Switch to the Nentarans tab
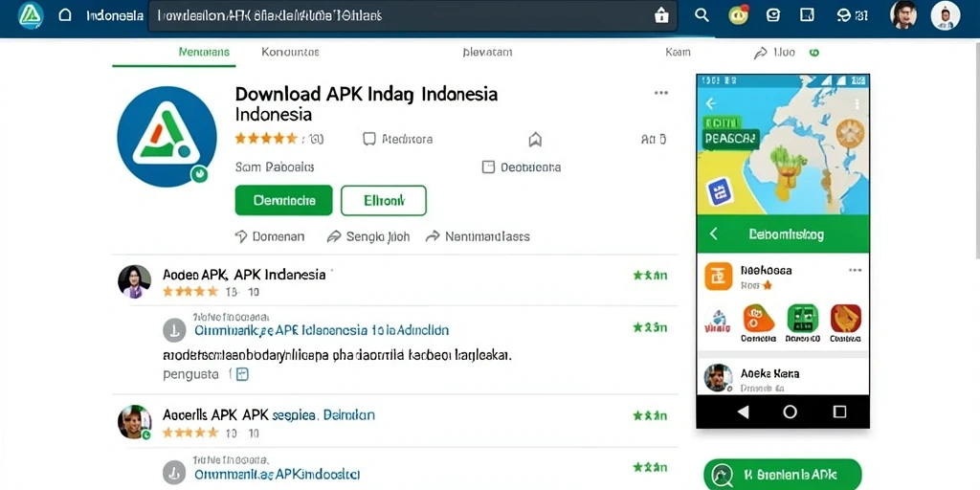The height and width of the screenshot is (490, 980). 204,52
